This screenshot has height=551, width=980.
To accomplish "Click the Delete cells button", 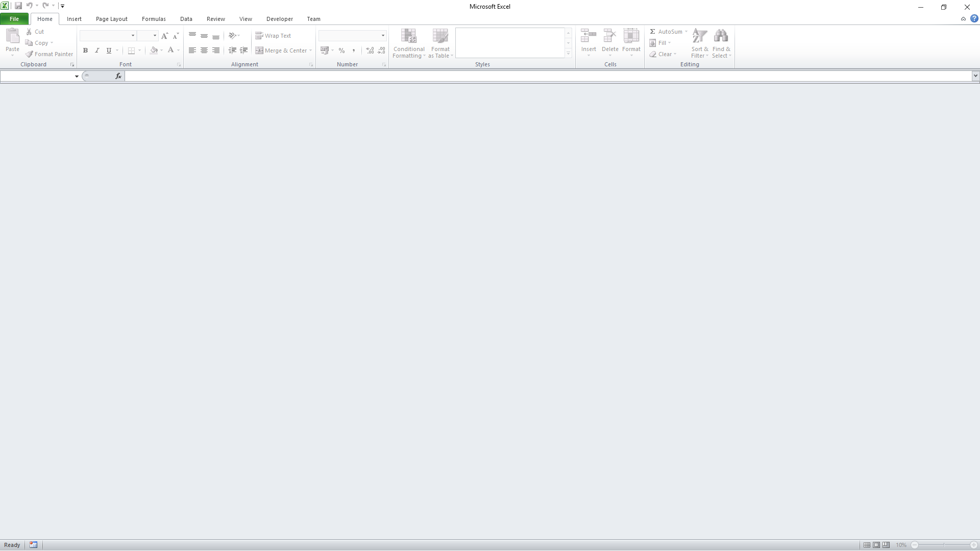I will [x=610, y=43].
